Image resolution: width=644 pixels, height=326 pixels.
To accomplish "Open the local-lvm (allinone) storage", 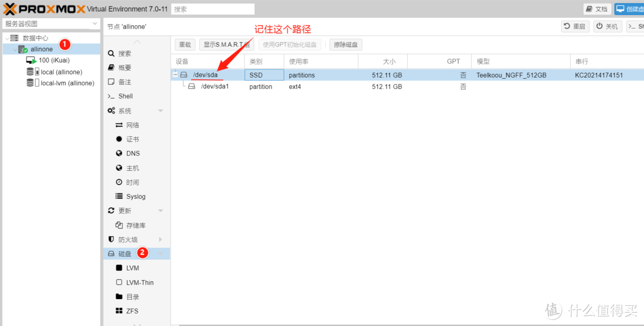I will click(60, 83).
